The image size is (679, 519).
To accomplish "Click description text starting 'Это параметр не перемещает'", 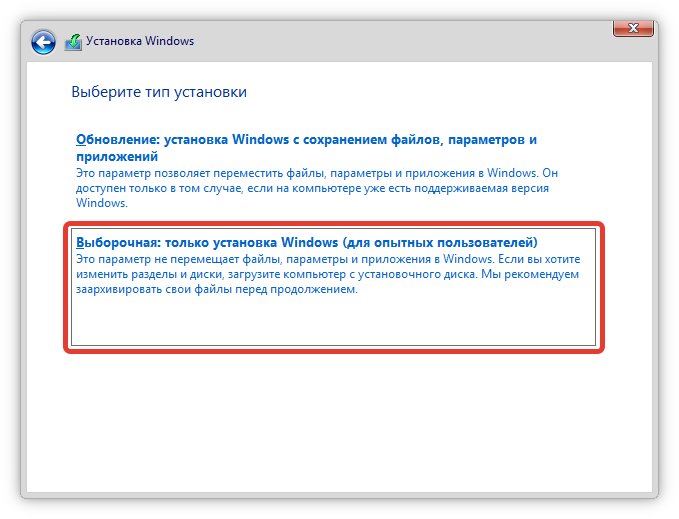I will pyautogui.click(x=328, y=274).
